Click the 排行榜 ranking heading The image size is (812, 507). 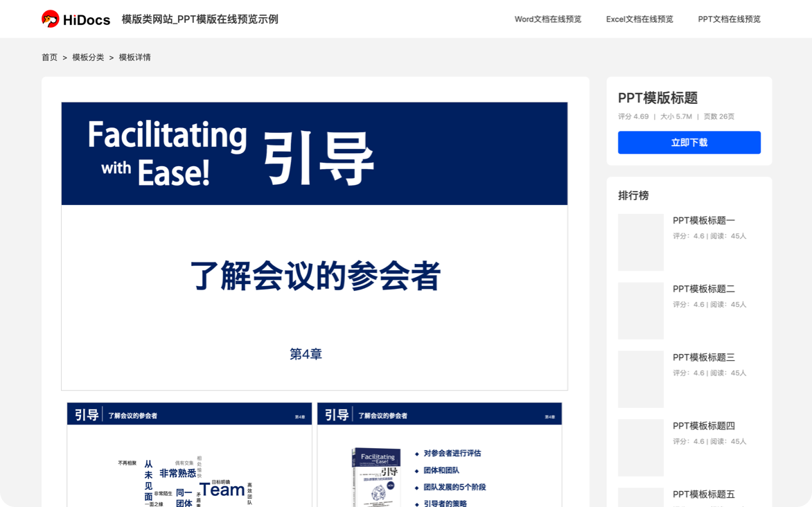click(x=633, y=196)
